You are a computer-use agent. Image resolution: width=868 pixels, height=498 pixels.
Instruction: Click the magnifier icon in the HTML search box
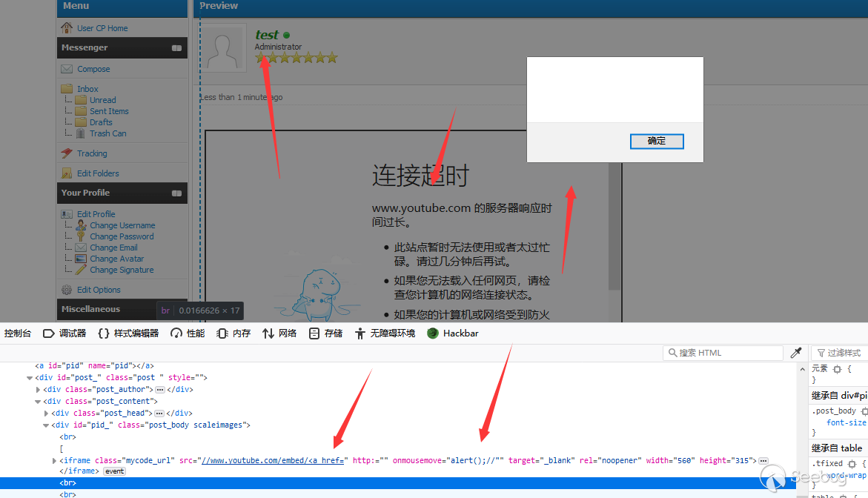[672, 353]
